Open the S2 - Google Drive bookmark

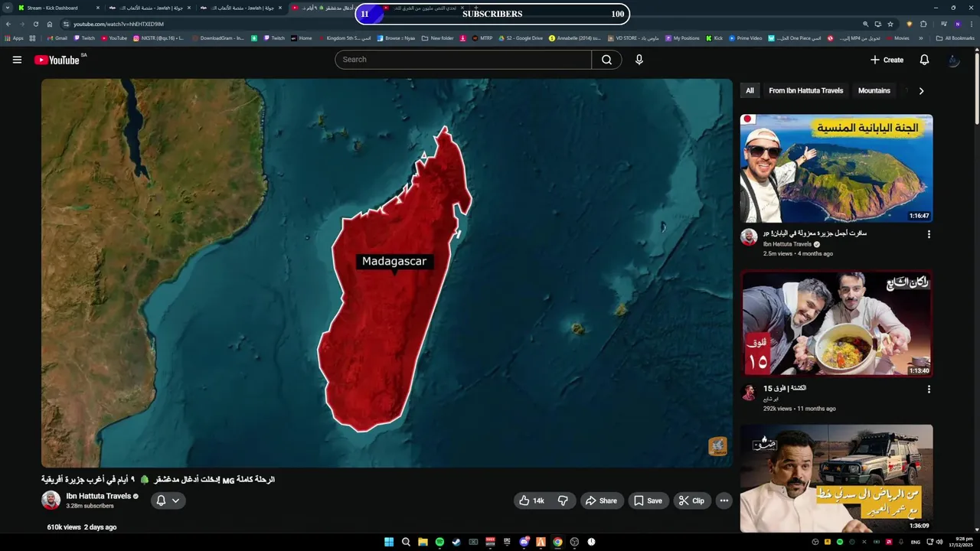(x=520, y=37)
